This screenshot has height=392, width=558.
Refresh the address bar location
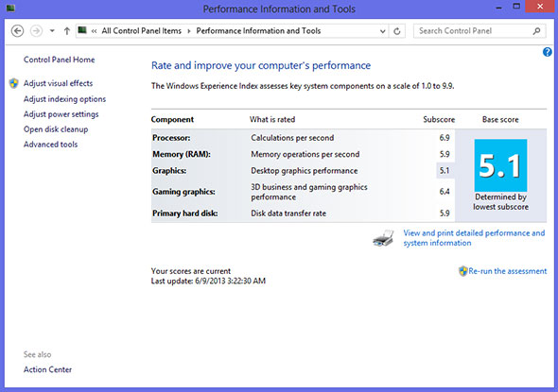coord(397,31)
